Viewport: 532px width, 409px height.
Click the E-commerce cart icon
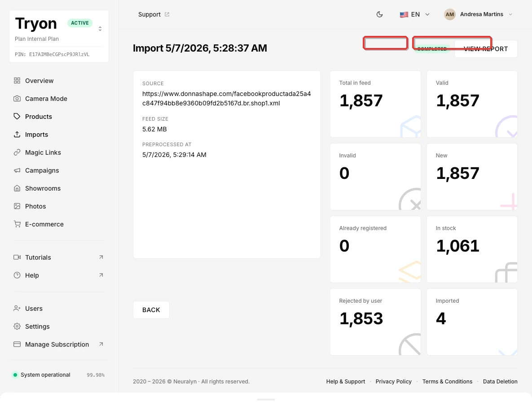(x=17, y=224)
